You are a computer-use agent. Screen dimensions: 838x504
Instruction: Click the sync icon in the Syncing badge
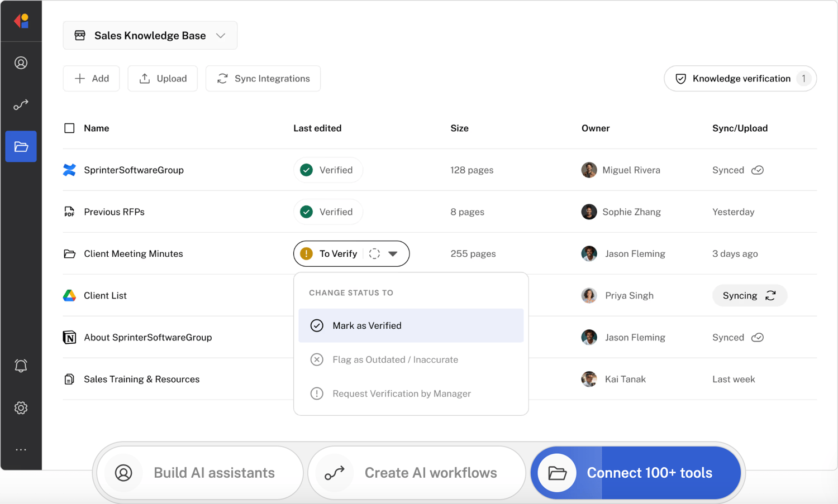(770, 296)
